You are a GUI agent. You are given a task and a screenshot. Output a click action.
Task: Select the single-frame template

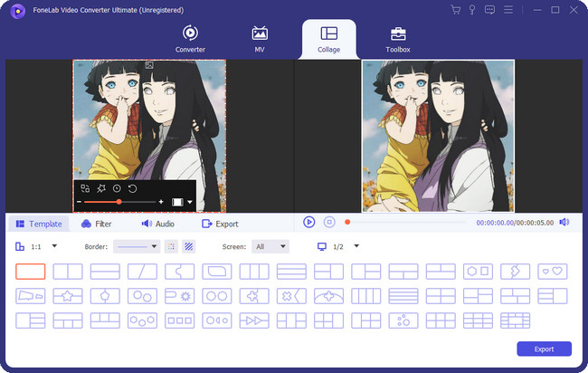pyautogui.click(x=31, y=272)
